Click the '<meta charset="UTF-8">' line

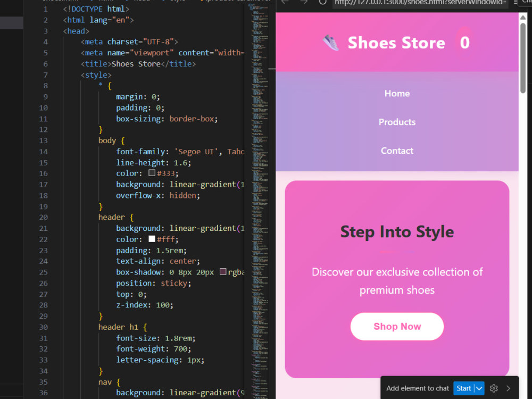[x=129, y=41]
